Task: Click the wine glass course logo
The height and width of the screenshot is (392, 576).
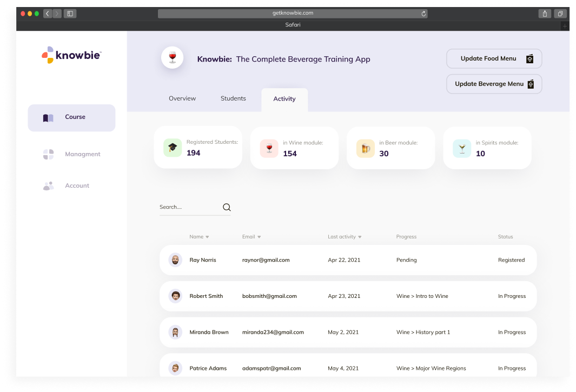Action: click(x=173, y=58)
